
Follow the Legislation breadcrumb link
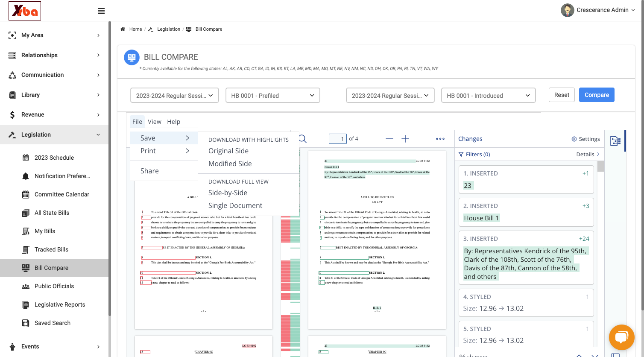(169, 29)
